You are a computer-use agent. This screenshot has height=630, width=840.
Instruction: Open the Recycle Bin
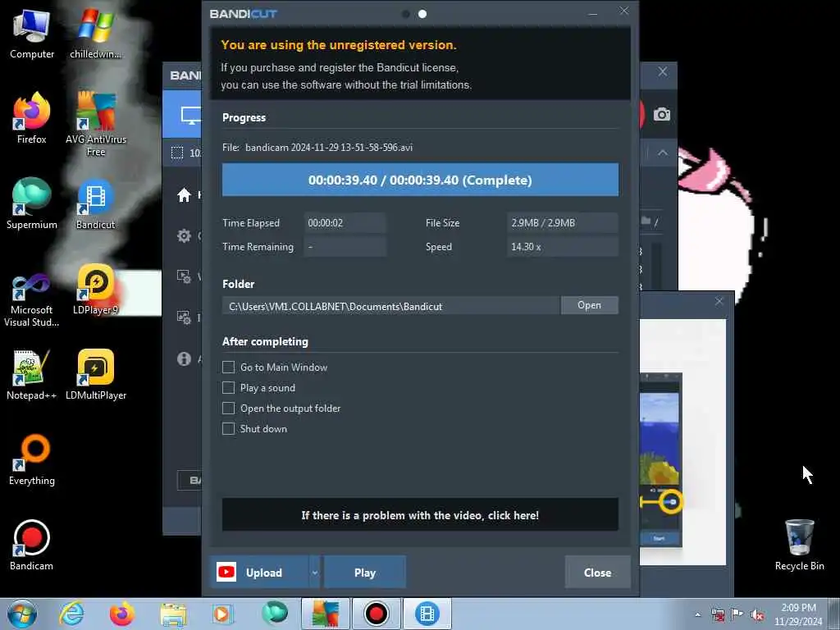(x=799, y=545)
